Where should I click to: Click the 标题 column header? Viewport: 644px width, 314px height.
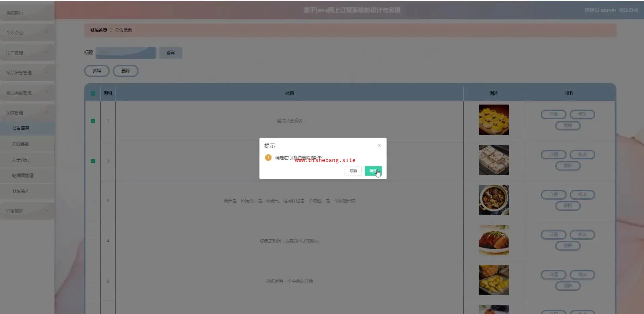290,93
